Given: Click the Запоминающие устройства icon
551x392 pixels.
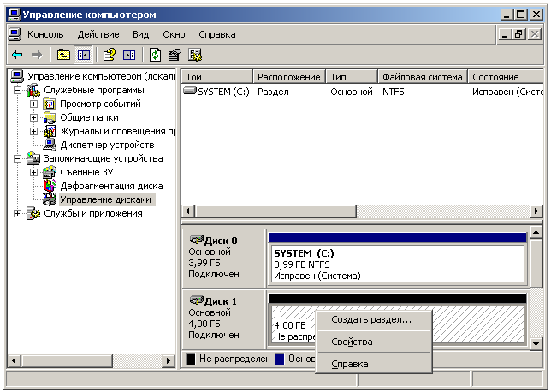Looking at the screenshot, I should (x=33, y=158).
